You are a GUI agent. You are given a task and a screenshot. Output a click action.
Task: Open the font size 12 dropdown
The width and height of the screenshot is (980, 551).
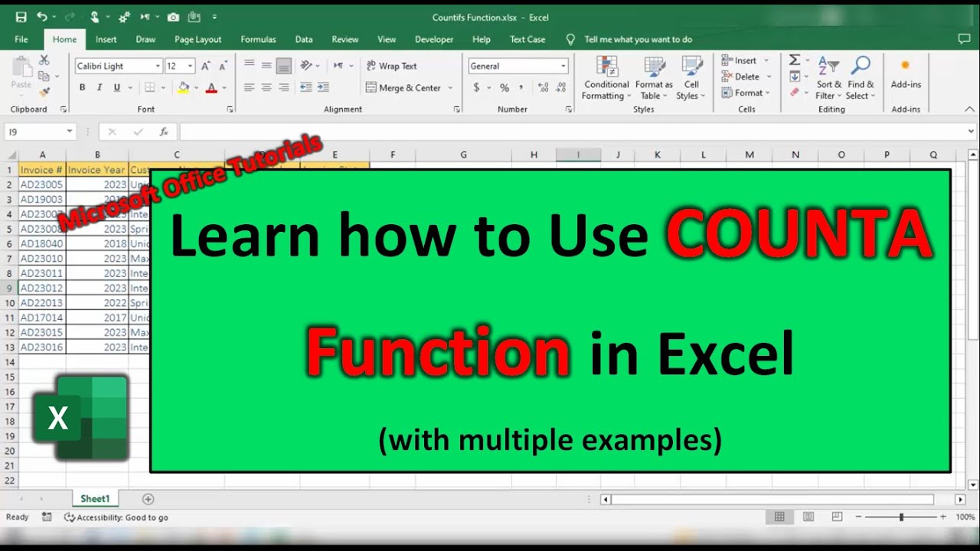click(191, 66)
